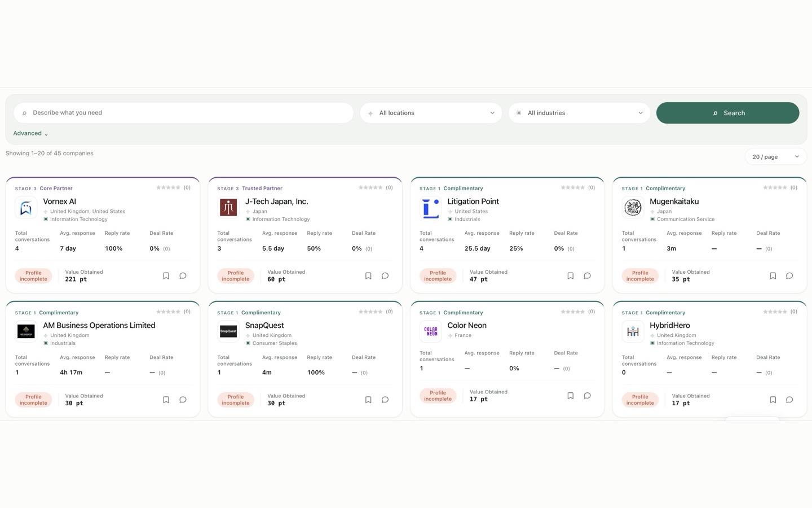Viewport: 812px width, 508px height.
Task: Save Mugenkaitaku with the bookmark icon
Action: [773, 276]
